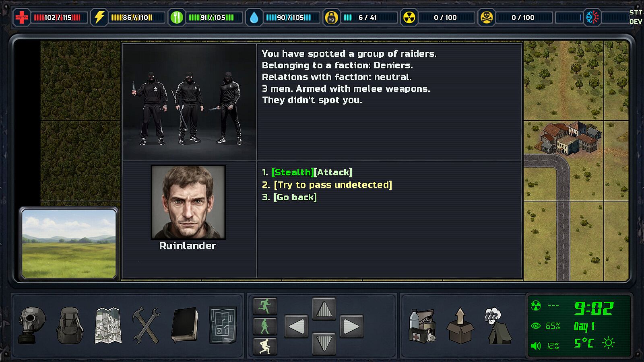Open the blueprint schematics icon
This screenshot has width=644, height=362.
(x=223, y=326)
